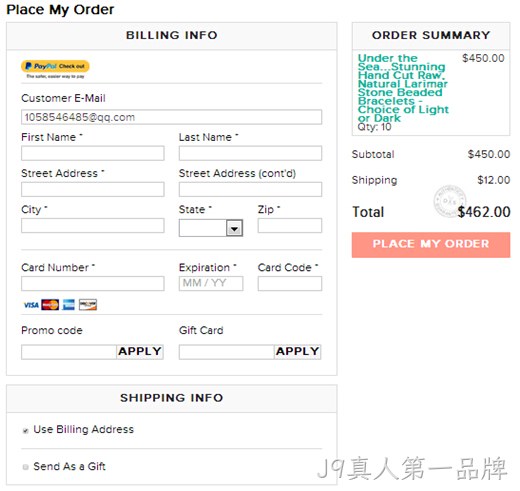This screenshot has width=520, height=491.
Task: Open the State dropdown arrow
Action: point(234,228)
